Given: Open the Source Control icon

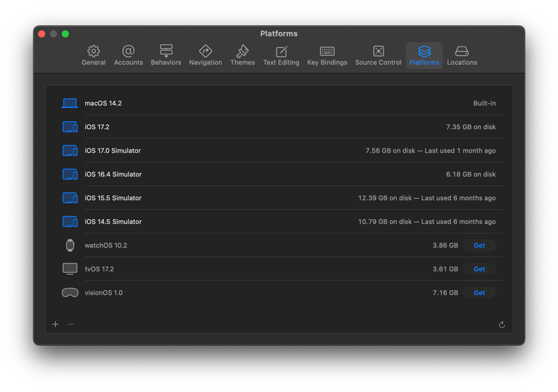Looking at the screenshot, I should (378, 51).
